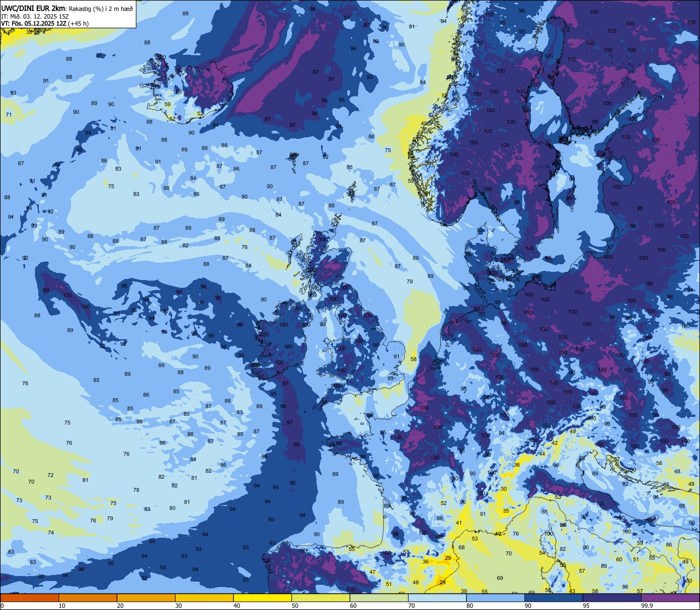This screenshot has width=700, height=610.
Task: Click the 0–10 dark orange legend segment
Action: [30, 597]
